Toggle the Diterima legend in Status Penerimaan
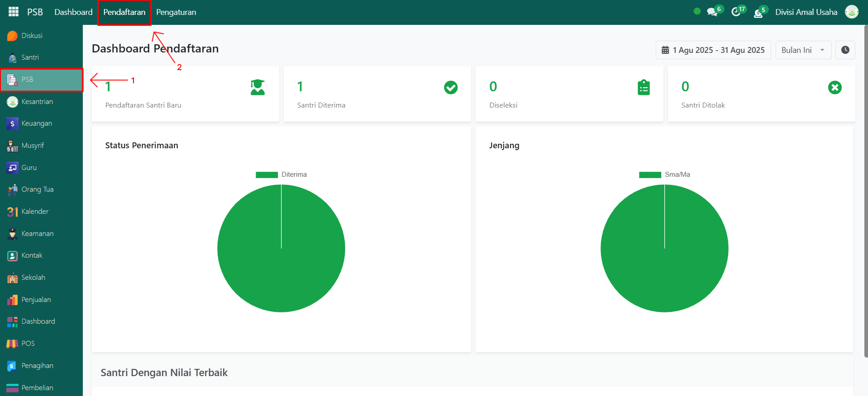This screenshot has height=396, width=868. click(281, 174)
